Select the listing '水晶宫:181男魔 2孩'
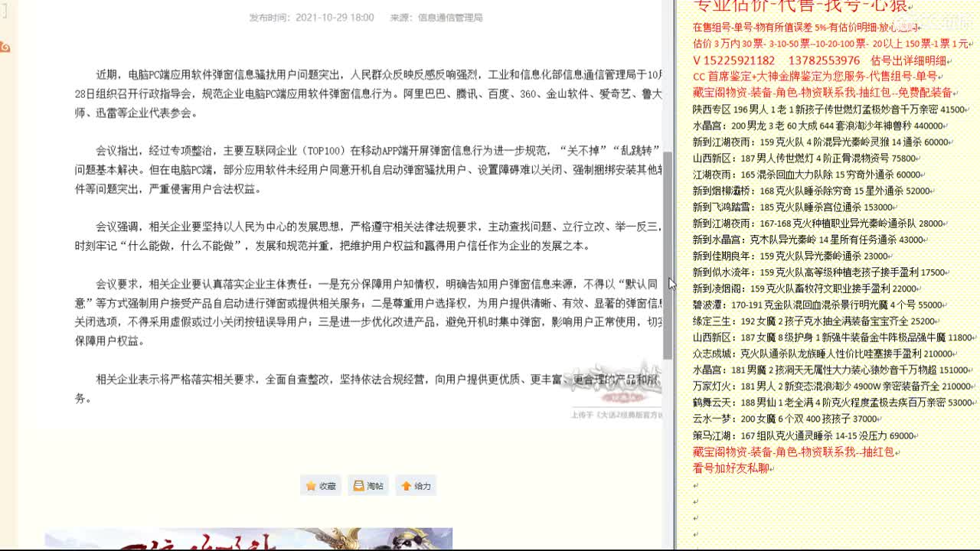The height and width of the screenshot is (551, 980). 831,370
